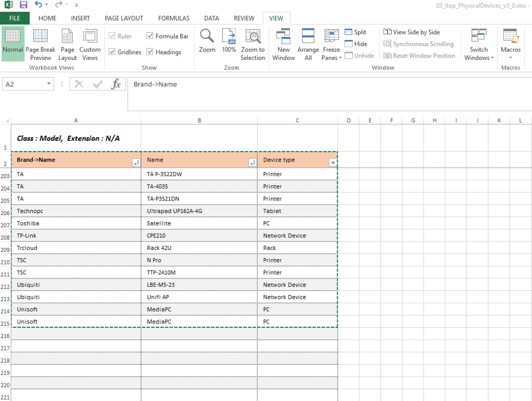
Task: Click the Hide window button
Action: point(355,44)
